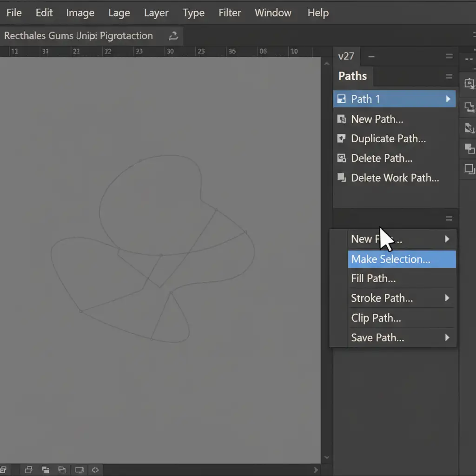476x476 pixels.
Task: Click the Path 1 thumbnail icon
Action: [341, 99]
